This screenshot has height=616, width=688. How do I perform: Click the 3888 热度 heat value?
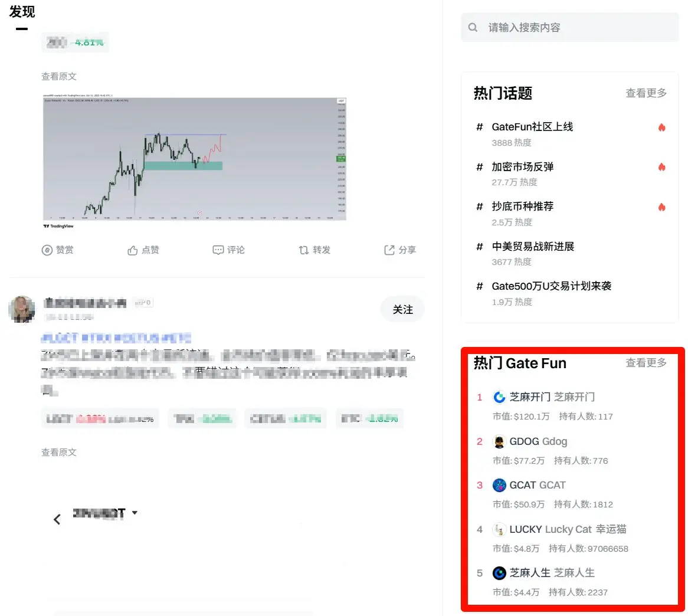[512, 143]
